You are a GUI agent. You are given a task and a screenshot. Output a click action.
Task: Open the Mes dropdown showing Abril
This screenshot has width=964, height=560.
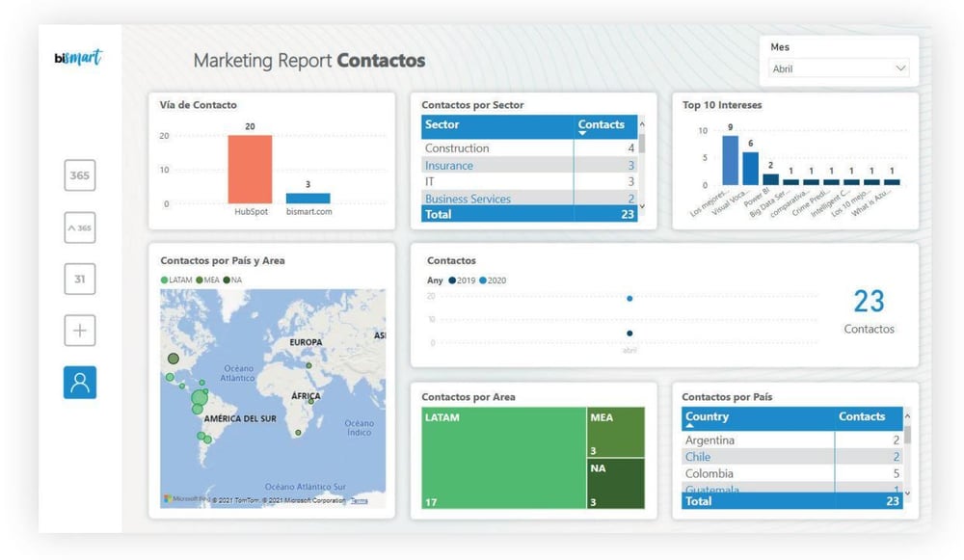point(839,68)
